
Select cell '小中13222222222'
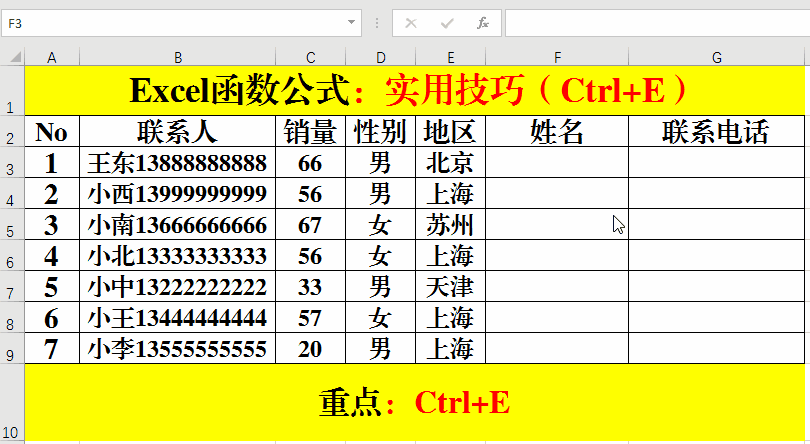click(x=178, y=286)
